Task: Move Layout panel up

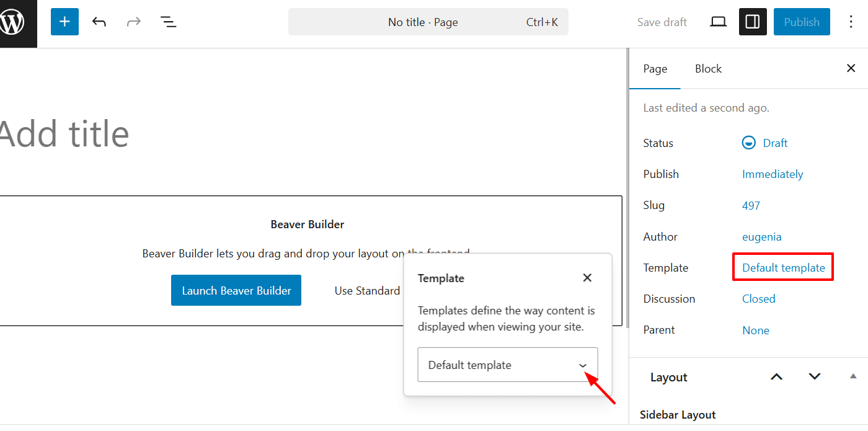Action: (776, 377)
